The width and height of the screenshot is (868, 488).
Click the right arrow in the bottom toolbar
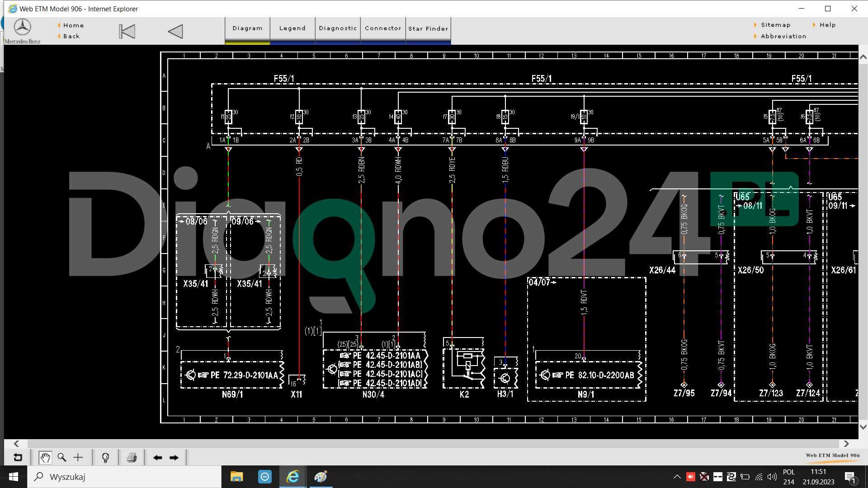coord(174,457)
